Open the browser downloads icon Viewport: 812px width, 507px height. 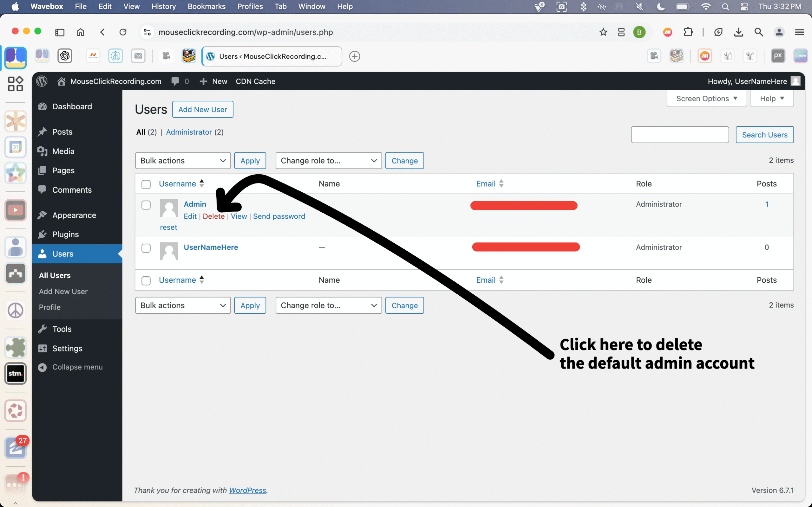tap(738, 32)
